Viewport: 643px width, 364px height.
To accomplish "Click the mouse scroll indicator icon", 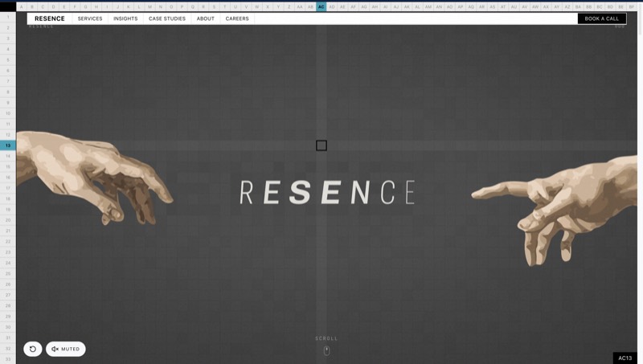I will point(326,351).
